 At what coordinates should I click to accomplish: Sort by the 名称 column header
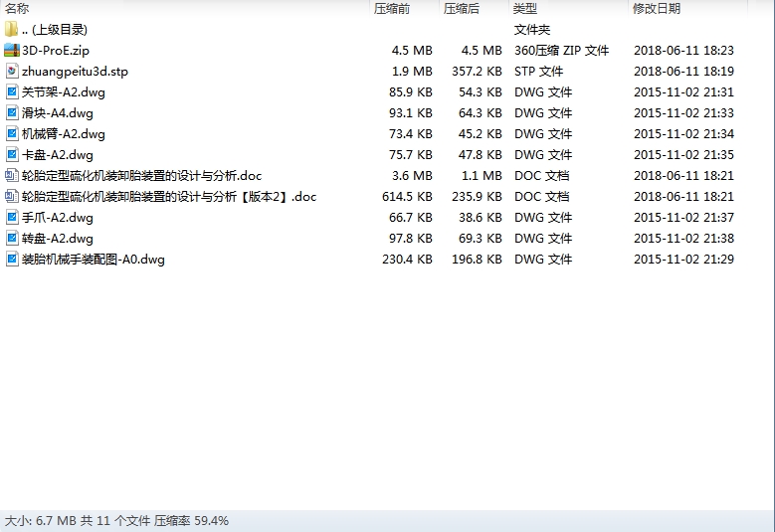17,8
